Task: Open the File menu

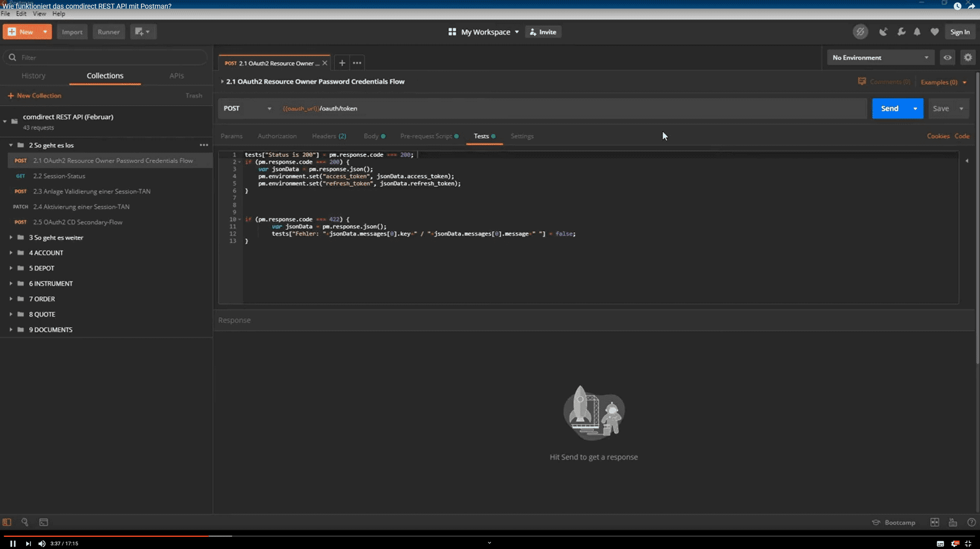Action: 6,14
